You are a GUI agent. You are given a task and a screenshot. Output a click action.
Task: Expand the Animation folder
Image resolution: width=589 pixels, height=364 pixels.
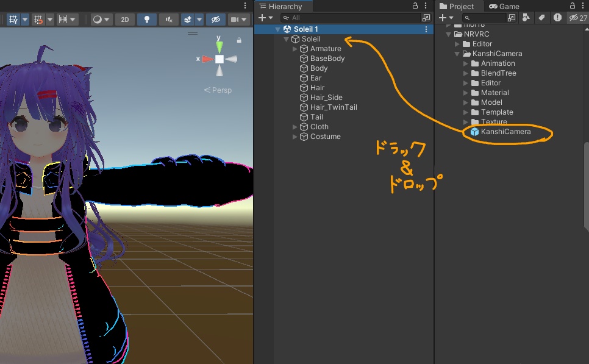coord(466,63)
